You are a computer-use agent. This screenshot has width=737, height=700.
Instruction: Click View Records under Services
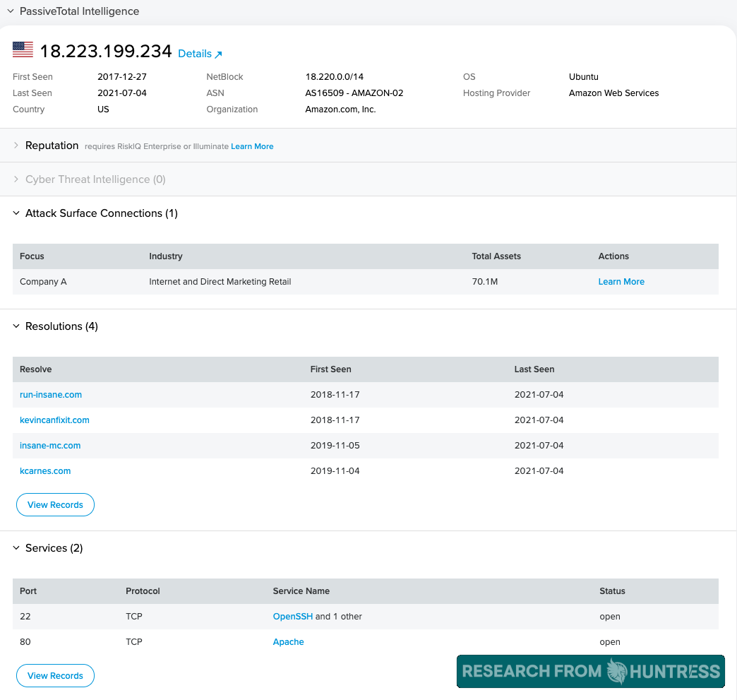[55, 675]
